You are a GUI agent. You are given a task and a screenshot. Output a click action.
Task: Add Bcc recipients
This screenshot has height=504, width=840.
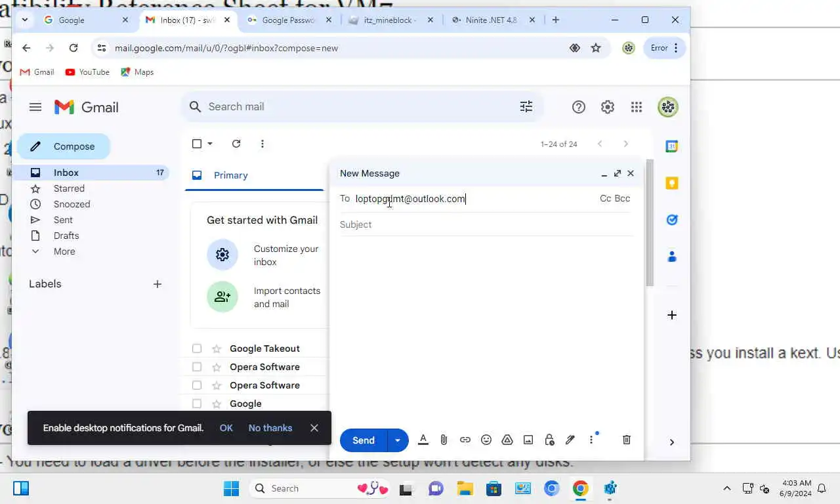click(x=622, y=198)
